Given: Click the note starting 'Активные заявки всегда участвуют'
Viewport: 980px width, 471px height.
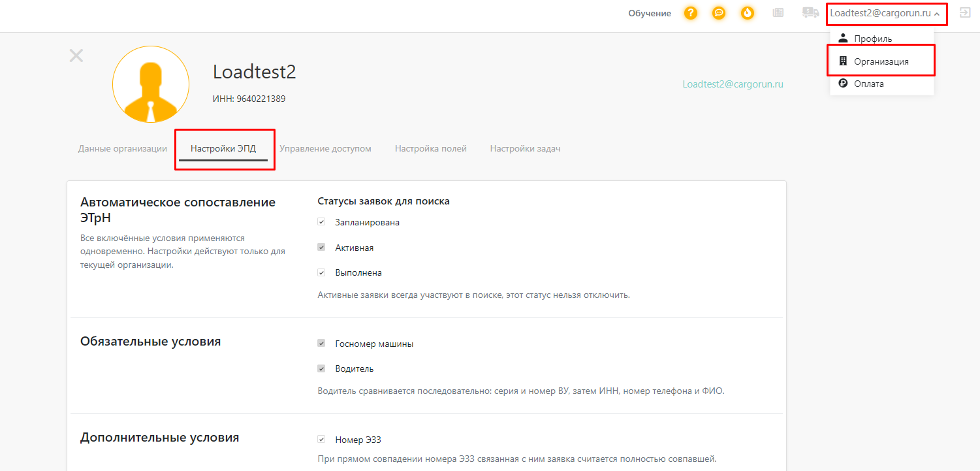Looking at the screenshot, I should click(473, 295).
